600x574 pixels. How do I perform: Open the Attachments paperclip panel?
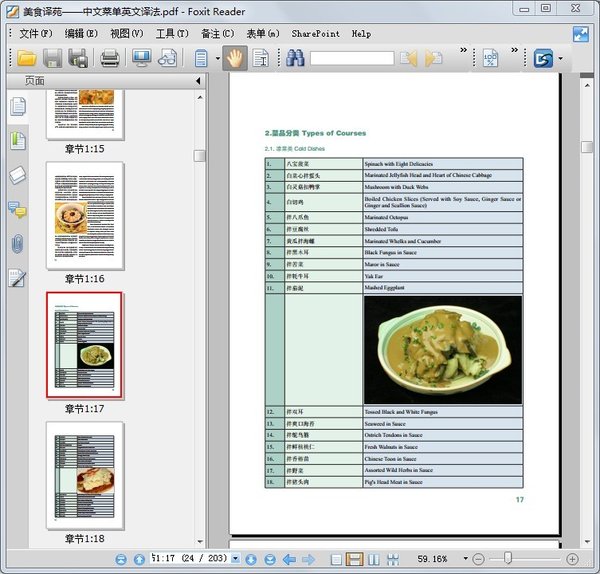tap(18, 243)
